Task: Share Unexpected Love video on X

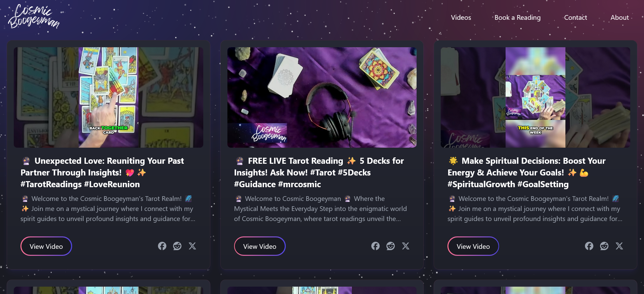Action: (x=192, y=246)
